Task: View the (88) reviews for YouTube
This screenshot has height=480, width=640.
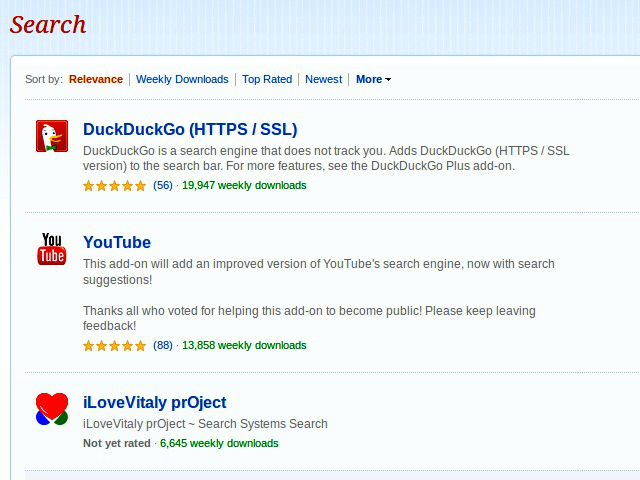Action: click(163, 345)
